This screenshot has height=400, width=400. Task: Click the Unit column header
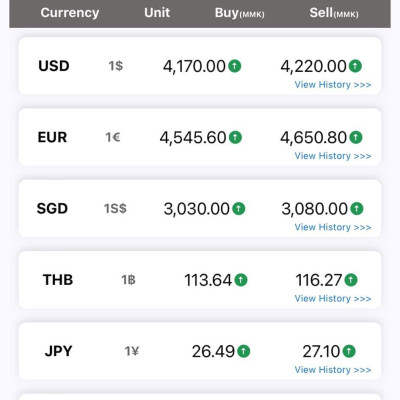157,13
